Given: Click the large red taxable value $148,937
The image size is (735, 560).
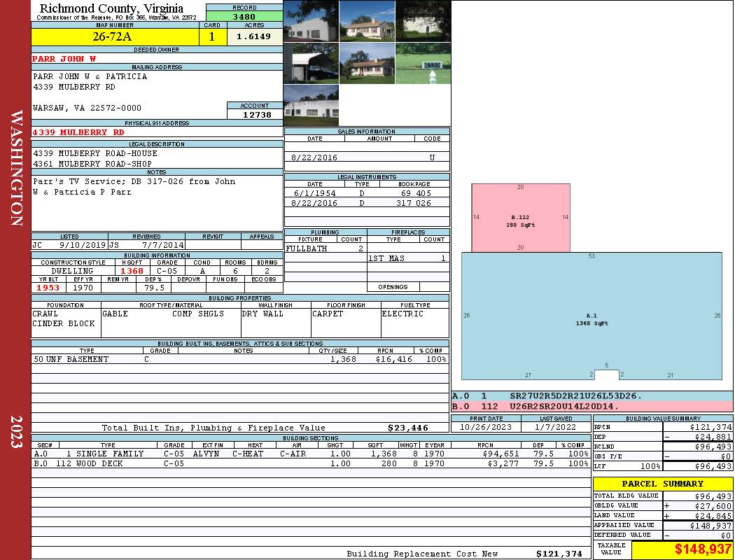Looking at the screenshot, I should [x=703, y=549].
